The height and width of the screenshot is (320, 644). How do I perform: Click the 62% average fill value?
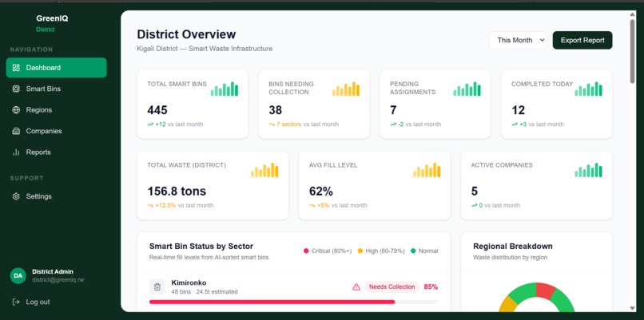tap(320, 192)
